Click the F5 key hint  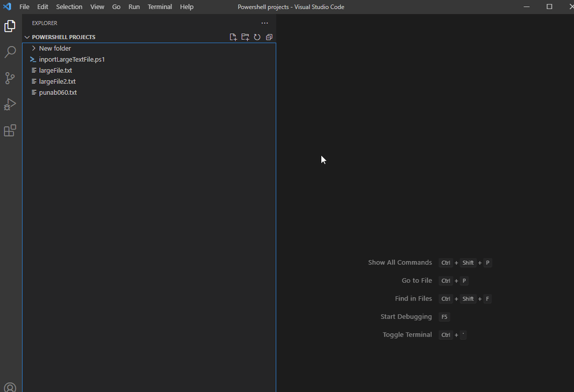(x=445, y=317)
